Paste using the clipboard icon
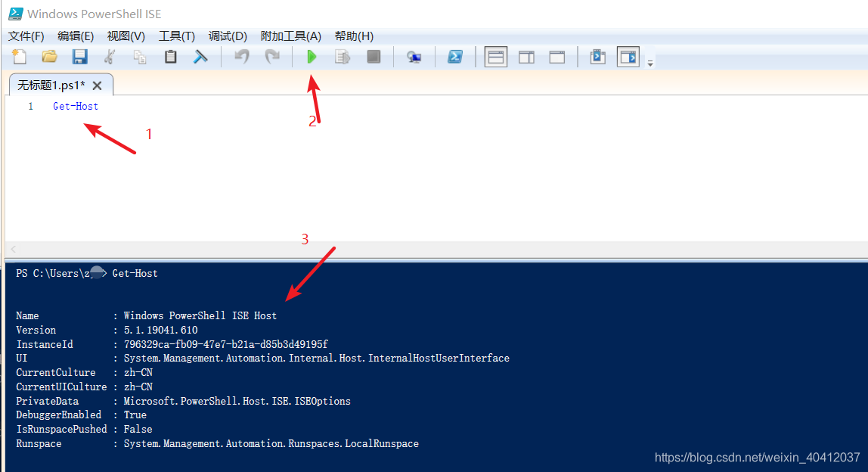 tap(171, 57)
